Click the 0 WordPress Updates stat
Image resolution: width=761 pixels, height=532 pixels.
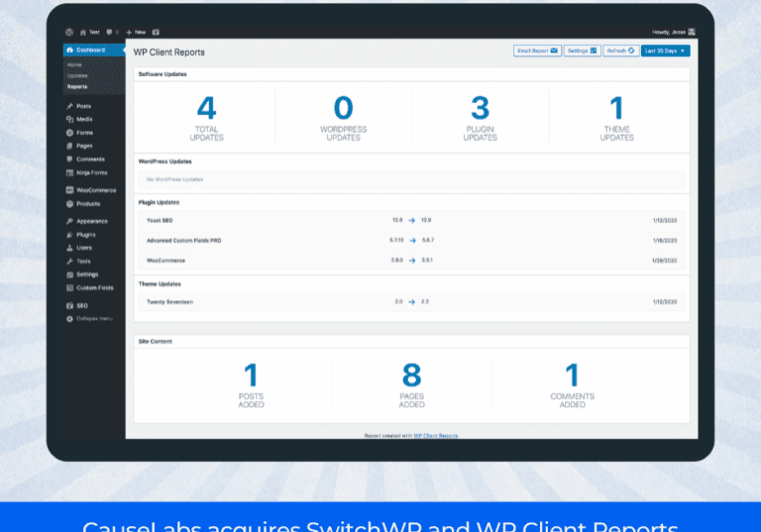tap(343, 118)
